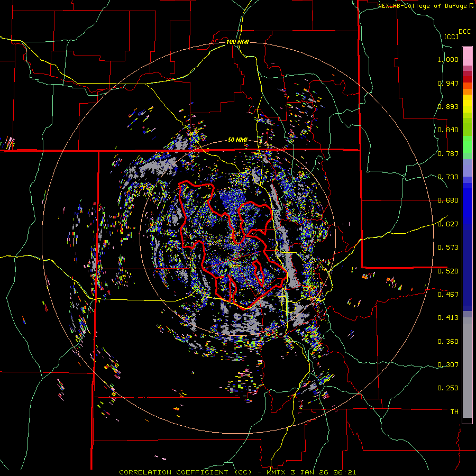476x476 pixels.
Task: Click the 100 NMI range ring label
Action: [237, 42]
